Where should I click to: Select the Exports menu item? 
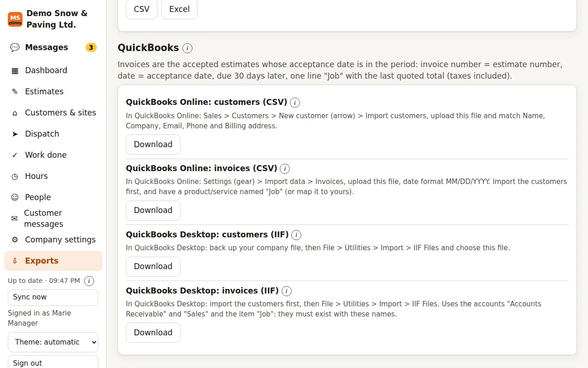tap(53, 261)
